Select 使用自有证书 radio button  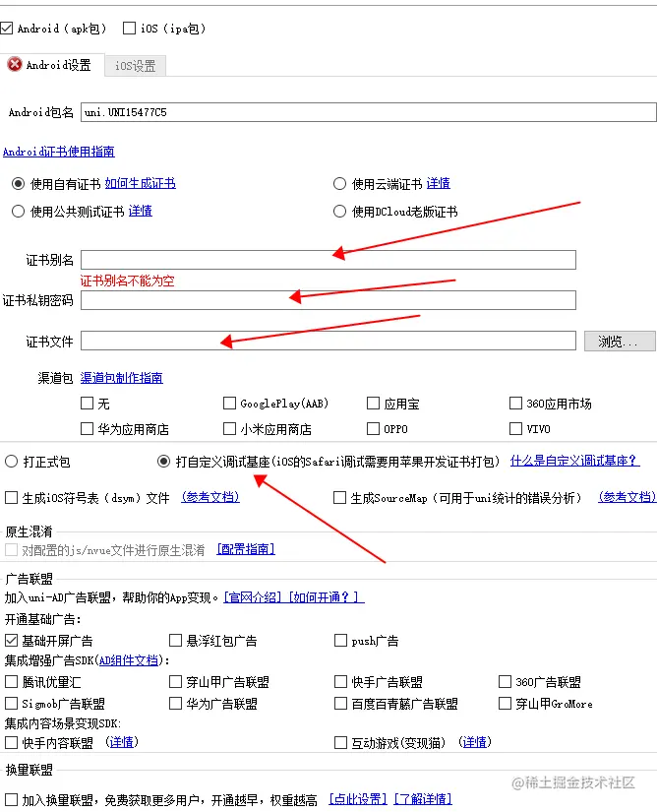point(18,184)
